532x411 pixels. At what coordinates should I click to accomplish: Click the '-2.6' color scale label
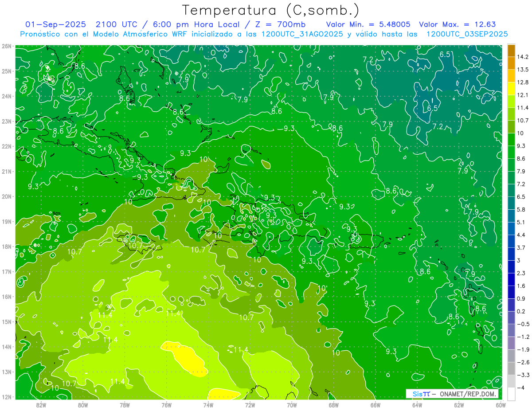(x=523, y=362)
